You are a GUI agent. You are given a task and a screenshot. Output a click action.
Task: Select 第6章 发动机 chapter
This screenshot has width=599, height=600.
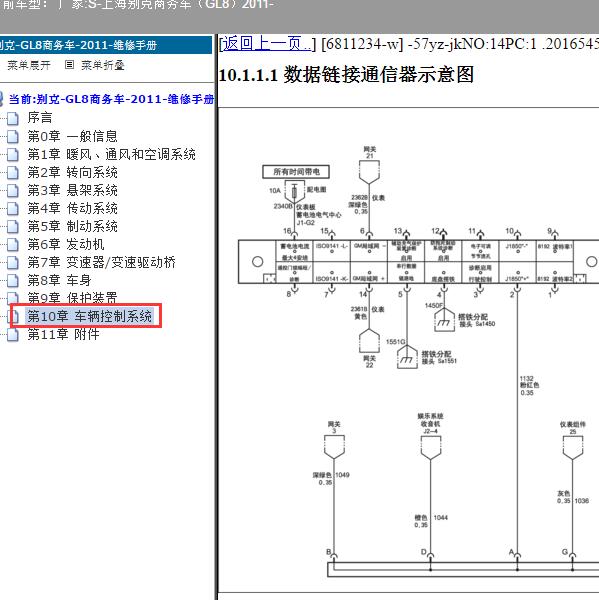coord(66,244)
